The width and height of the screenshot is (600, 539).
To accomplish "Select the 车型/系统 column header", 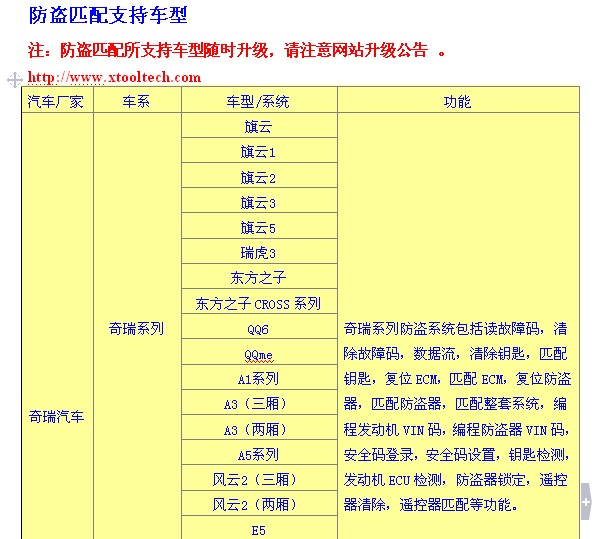I will point(258,101).
